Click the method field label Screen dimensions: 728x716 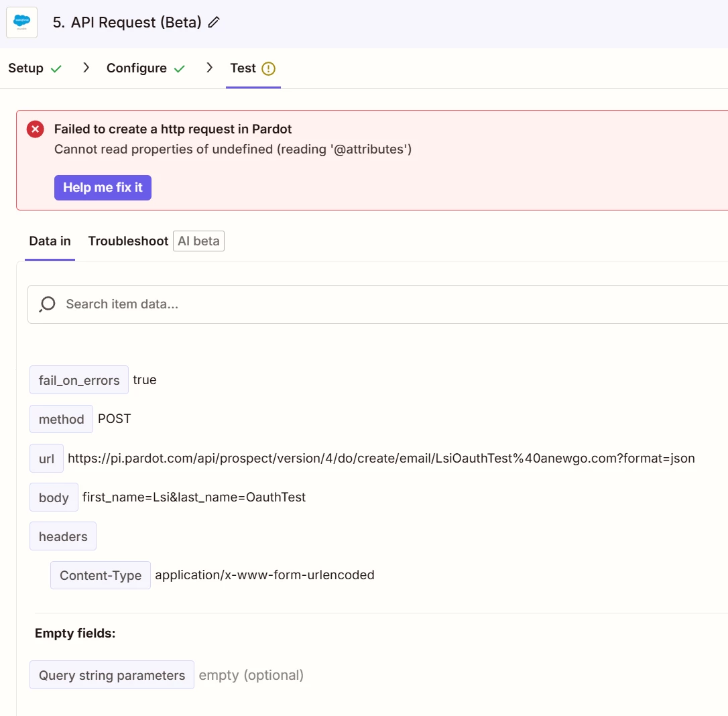click(61, 419)
